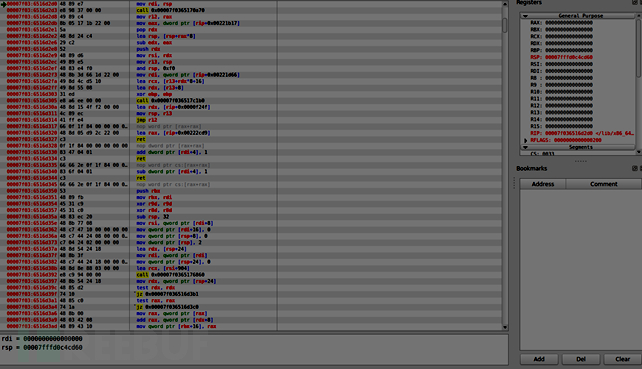Click the registers panel scroll-down arrow
This screenshot has height=369, width=642.
pyautogui.click(x=639, y=152)
